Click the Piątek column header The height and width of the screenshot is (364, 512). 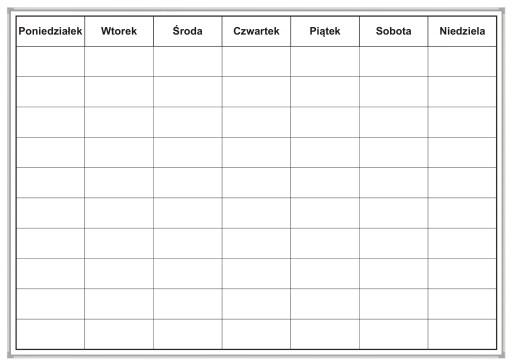(325, 31)
